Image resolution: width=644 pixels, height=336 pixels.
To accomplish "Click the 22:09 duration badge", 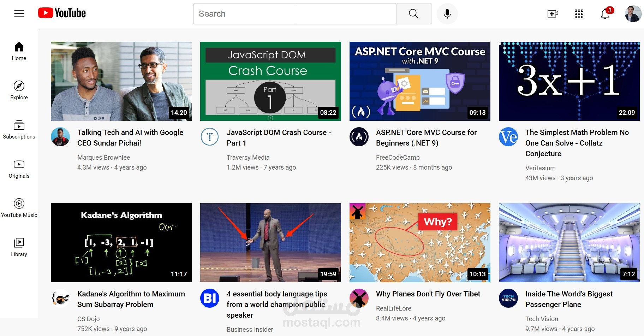I will pos(627,113).
